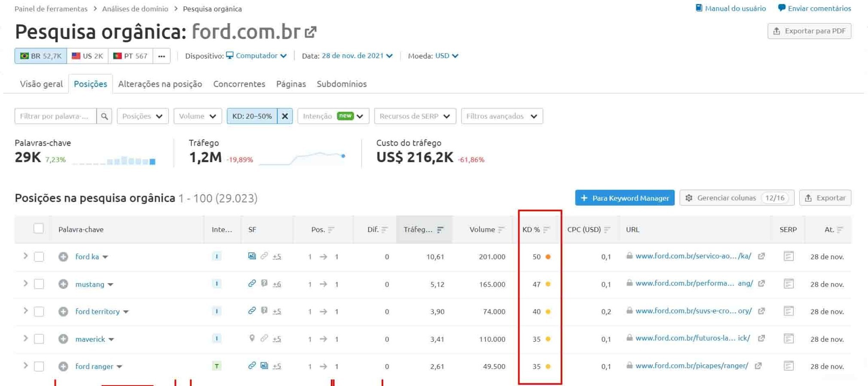868x386 pixels.
Task: Click local pin SERP feature for maverick
Action: 252,339
